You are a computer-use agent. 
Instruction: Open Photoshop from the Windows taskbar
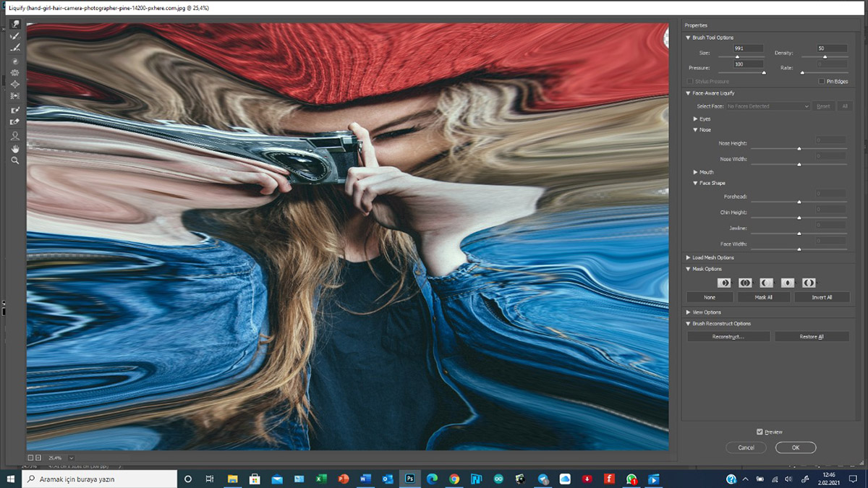409,479
